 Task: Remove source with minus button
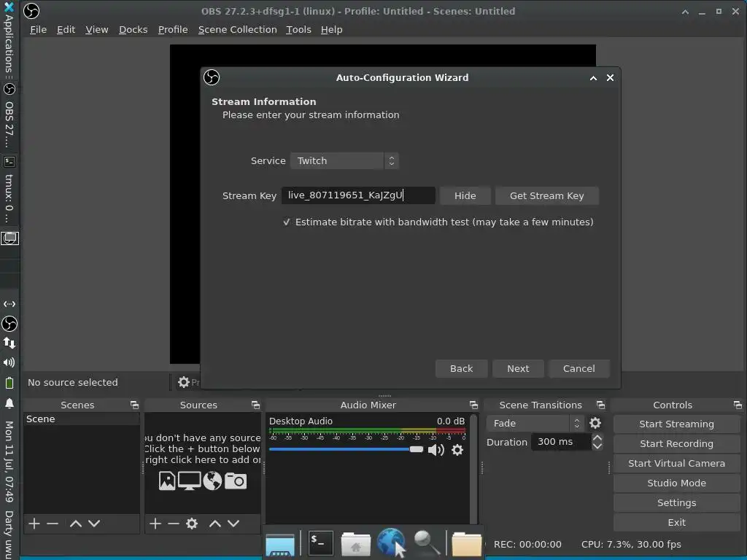click(x=174, y=524)
